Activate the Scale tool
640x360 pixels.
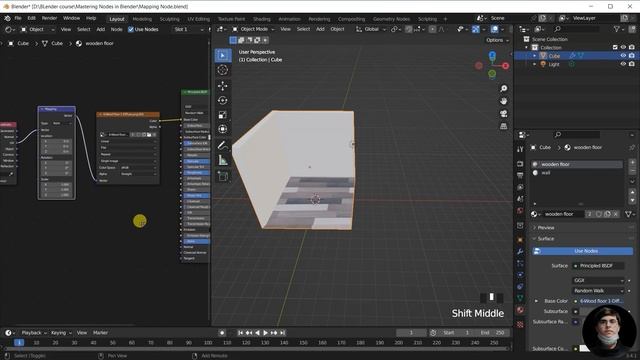coord(223,115)
